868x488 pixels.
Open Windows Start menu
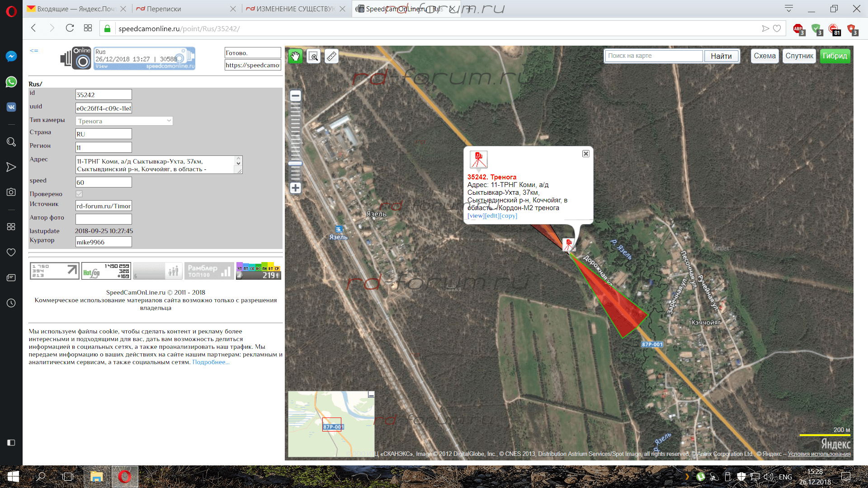point(13,477)
